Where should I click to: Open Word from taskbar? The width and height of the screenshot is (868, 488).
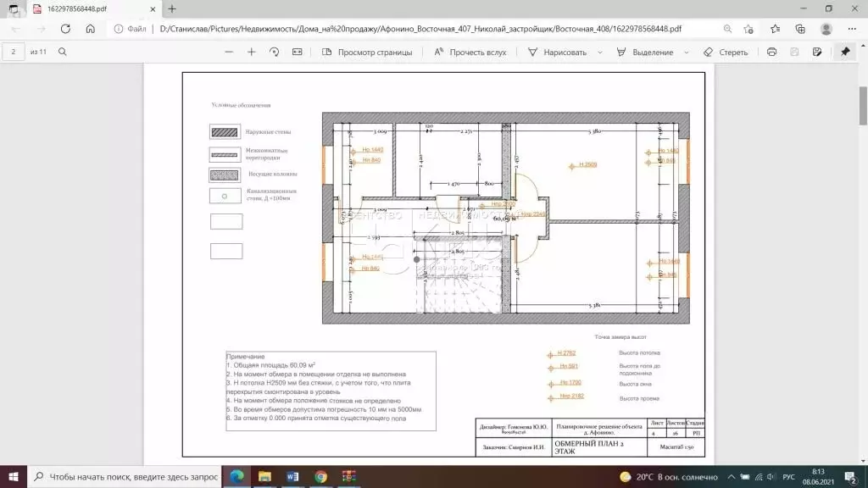tap(292, 476)
